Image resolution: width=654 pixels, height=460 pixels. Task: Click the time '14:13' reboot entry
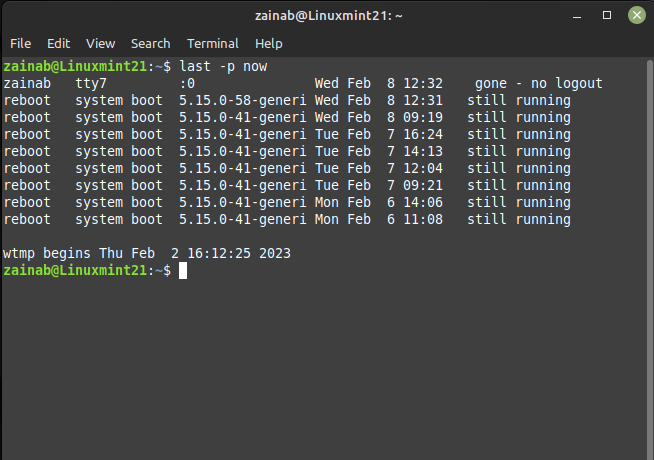[423, 151]
